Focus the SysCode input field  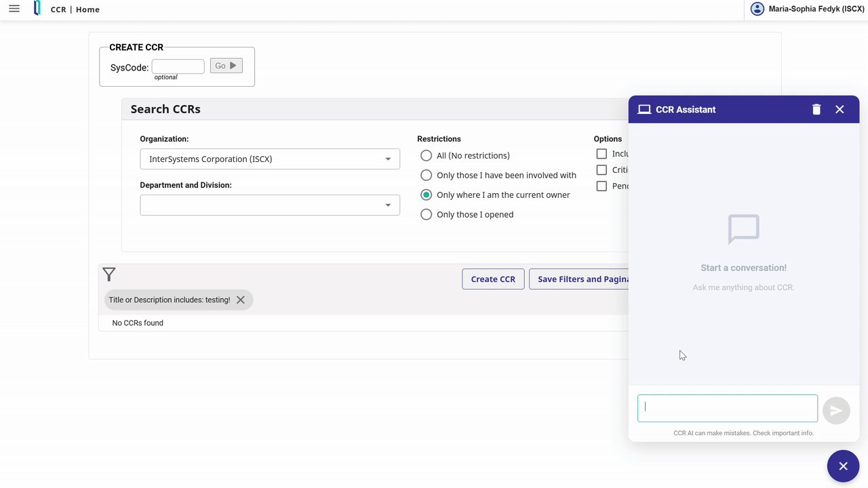click(x=178, y=66)
